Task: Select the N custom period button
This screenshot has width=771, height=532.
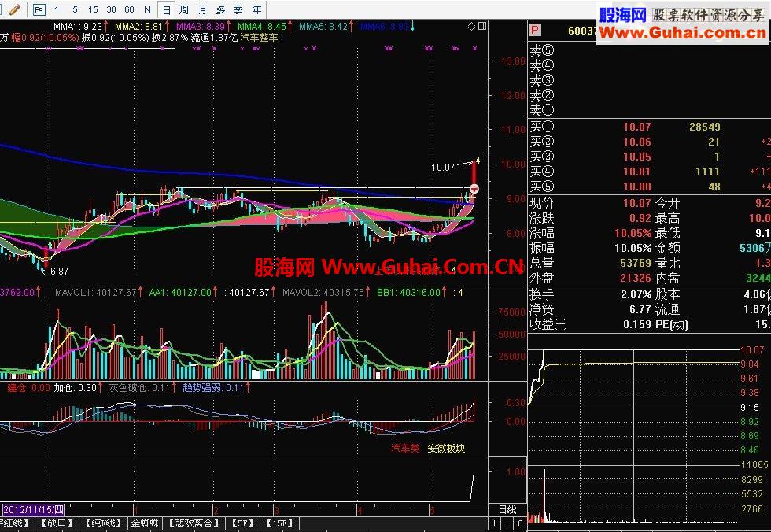Action: click(x=147, y=9)
